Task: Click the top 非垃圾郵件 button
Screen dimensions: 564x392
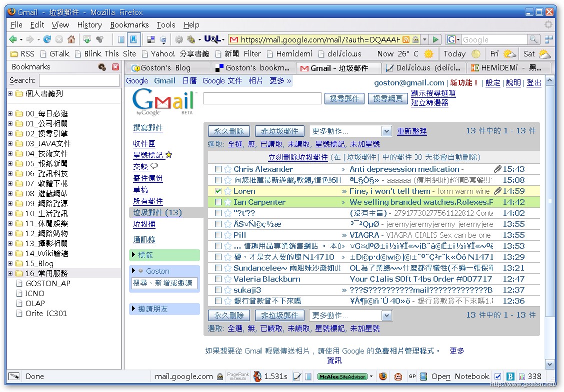Action: coord(279,131)
